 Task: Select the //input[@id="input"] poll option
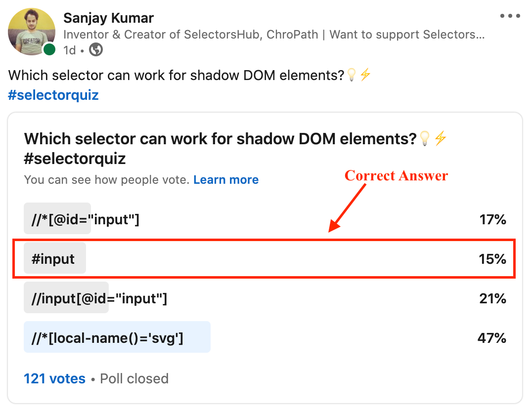[66, 298]
